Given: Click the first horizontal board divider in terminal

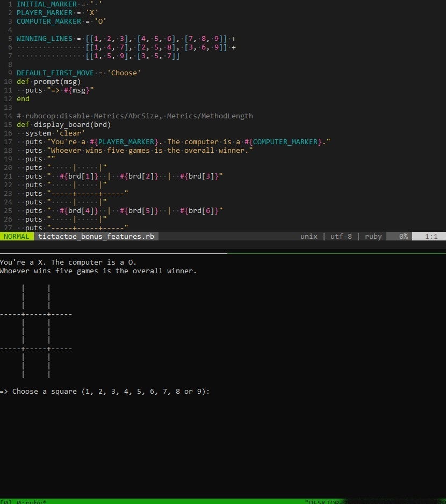Looking at the screenshot, I should [x=36, y=314].
